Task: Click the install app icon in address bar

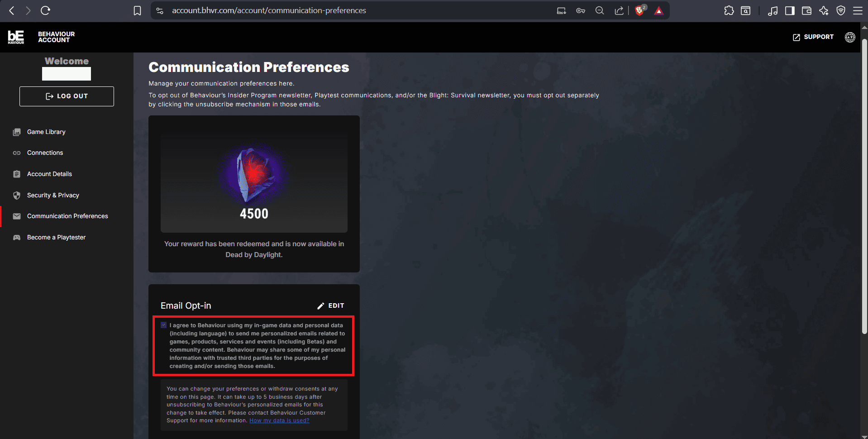Action: [562, 10]
